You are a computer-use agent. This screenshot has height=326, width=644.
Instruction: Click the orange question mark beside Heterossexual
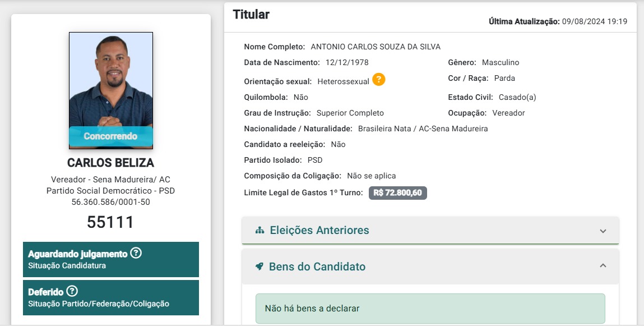(x=379, y=79)
